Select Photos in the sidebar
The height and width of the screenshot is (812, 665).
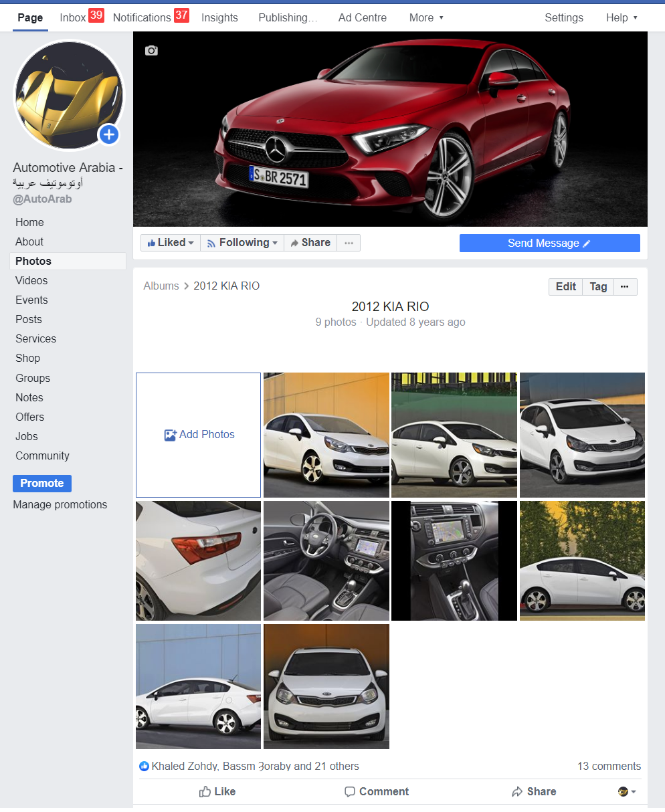pyautogui.click(x=68, y=261)
